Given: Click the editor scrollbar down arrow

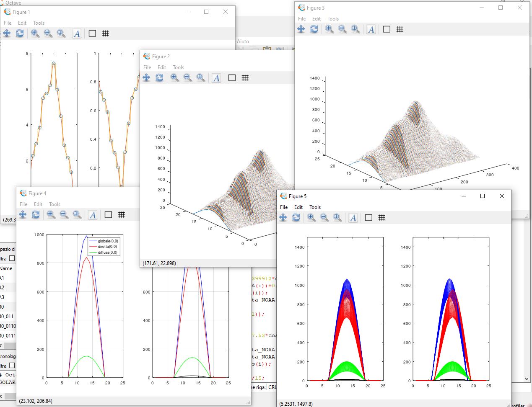Looking at the screenshot, I should pos(527,379).
